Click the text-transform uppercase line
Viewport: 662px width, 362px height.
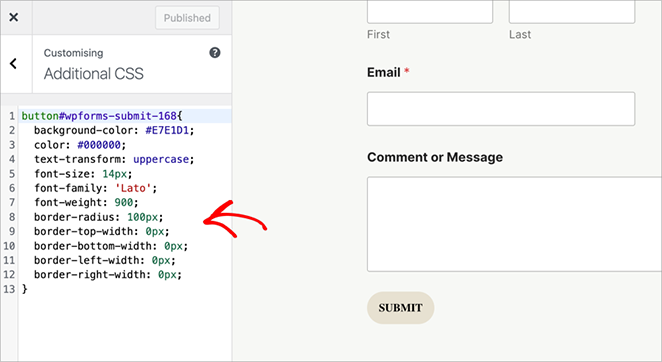[114, 159]
